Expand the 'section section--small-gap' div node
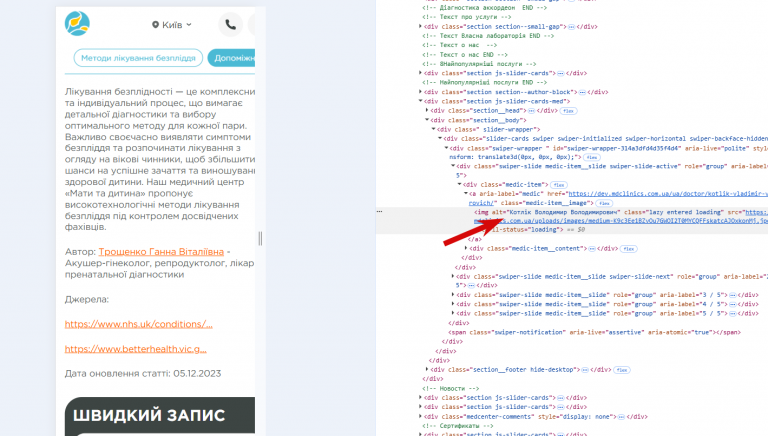The width and height of the screenshot is (768, 436). (420, 26)
